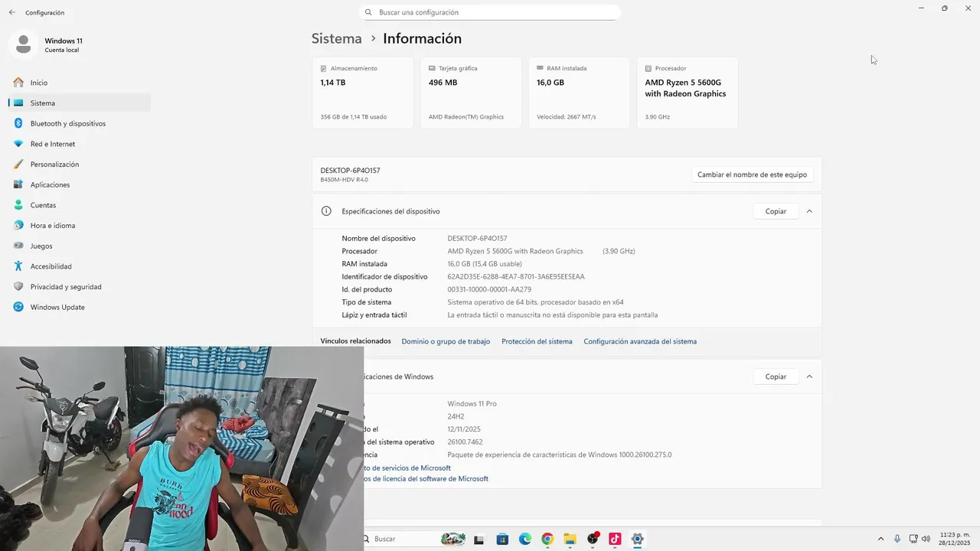Viewport: 980px width, 551px height.
Task: Open Windows Update settings
Action: 80,307
